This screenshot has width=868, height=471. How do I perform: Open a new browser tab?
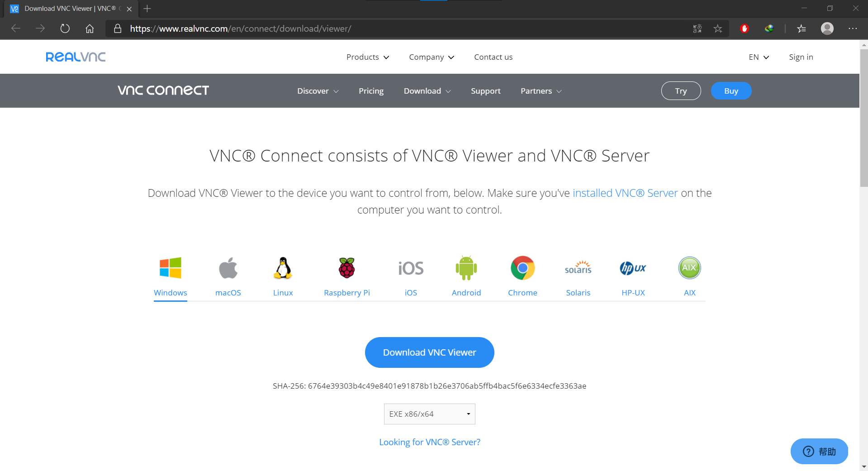click(x=147, y=9)
